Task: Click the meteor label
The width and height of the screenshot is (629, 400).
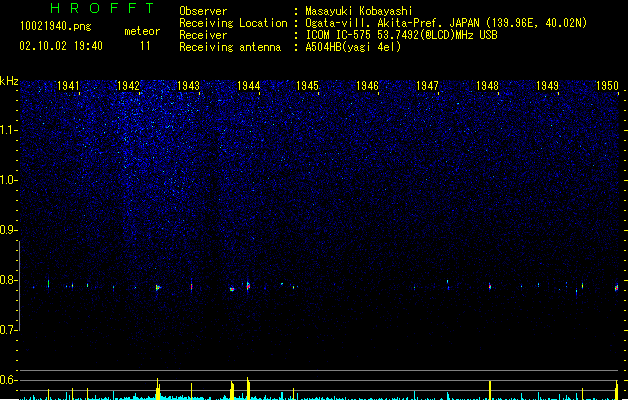Action: (142, 31)
